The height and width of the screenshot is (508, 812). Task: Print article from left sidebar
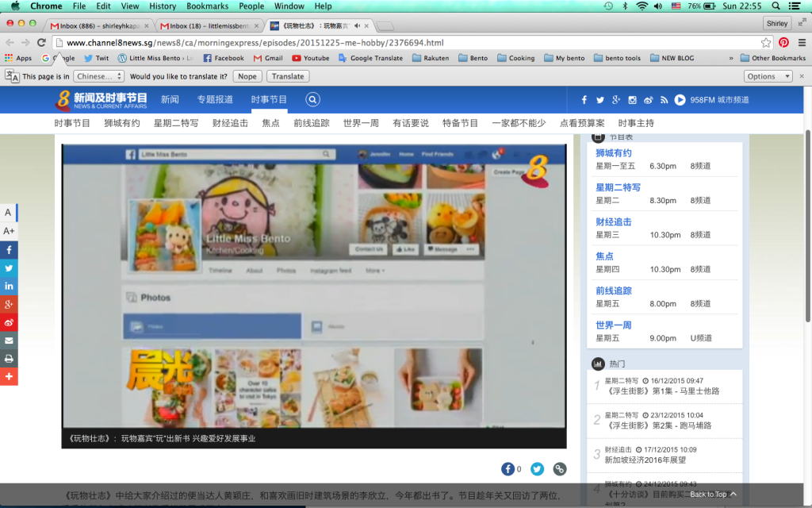coord(9,359)
